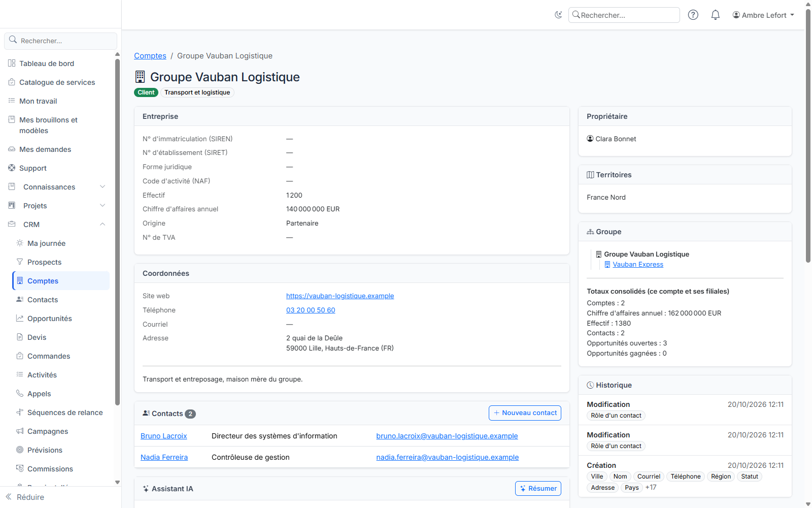Click the Nouveau contact button
The height and width of the screenshot is (508, 812).
tap(525, 413)
